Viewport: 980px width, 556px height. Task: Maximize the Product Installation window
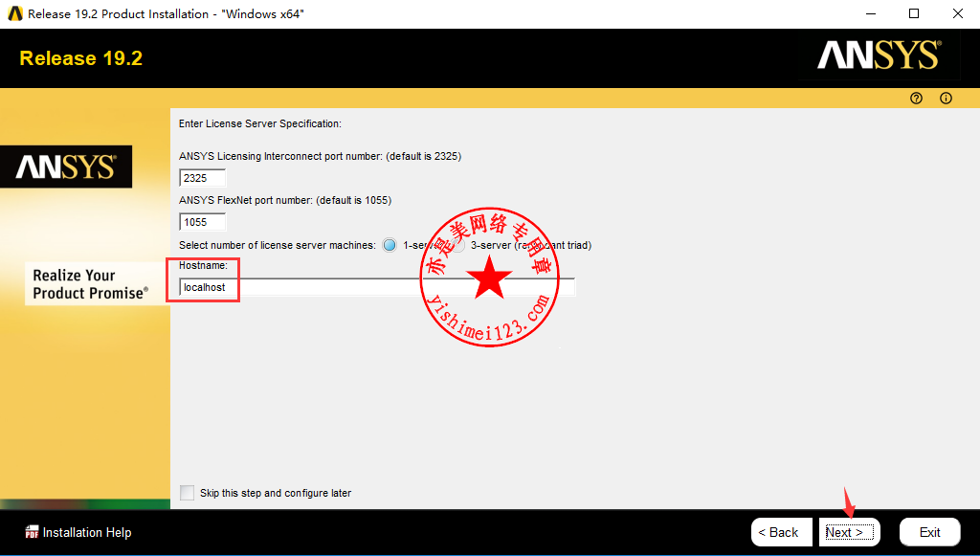914,14
